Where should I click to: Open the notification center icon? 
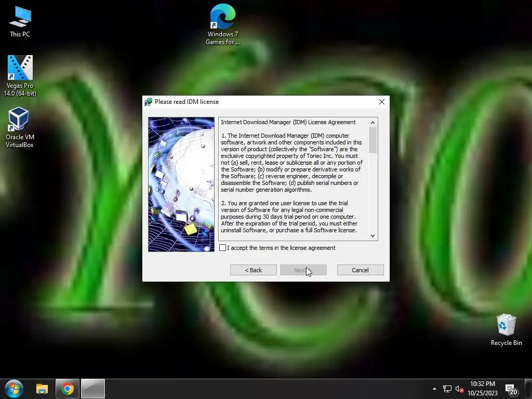click(x=511, y=390)
